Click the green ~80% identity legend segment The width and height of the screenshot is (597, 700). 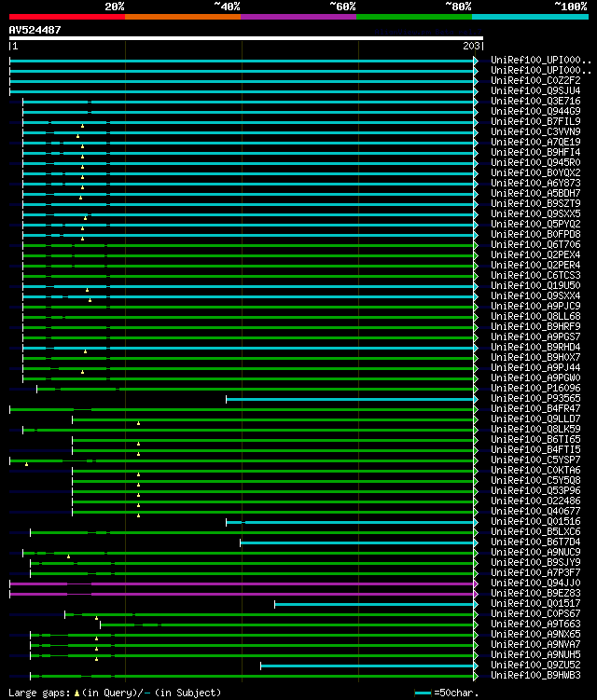[x=414, y=17]
